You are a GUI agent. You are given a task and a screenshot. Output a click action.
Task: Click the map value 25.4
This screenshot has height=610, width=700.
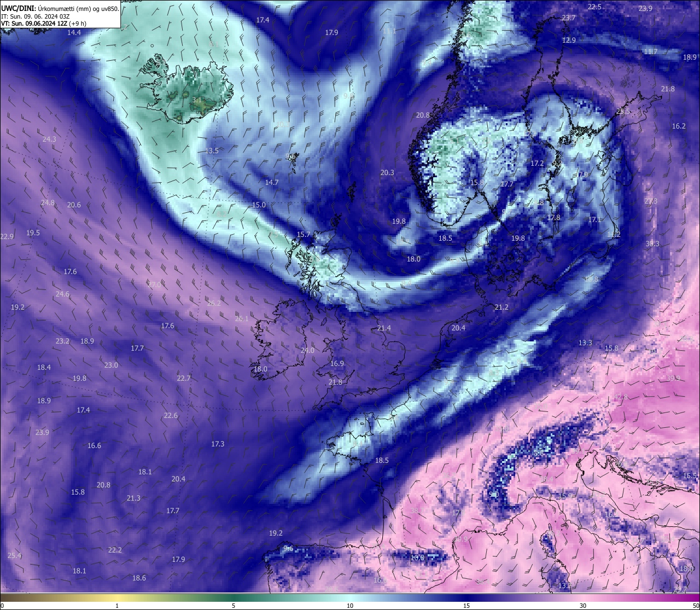14,555
